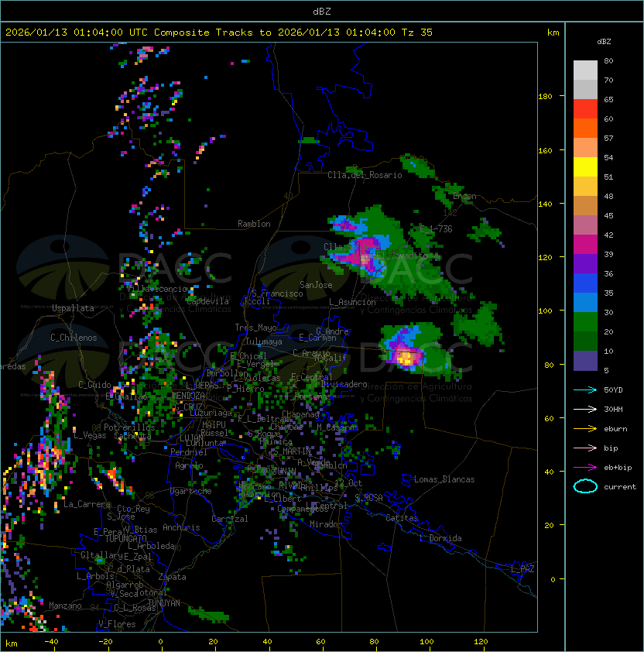The width and height of the screenshot is (644, 652).
Task: Click the white 30HM arrow legend icon
Action: pyautogui.click(x=585, y=409)
